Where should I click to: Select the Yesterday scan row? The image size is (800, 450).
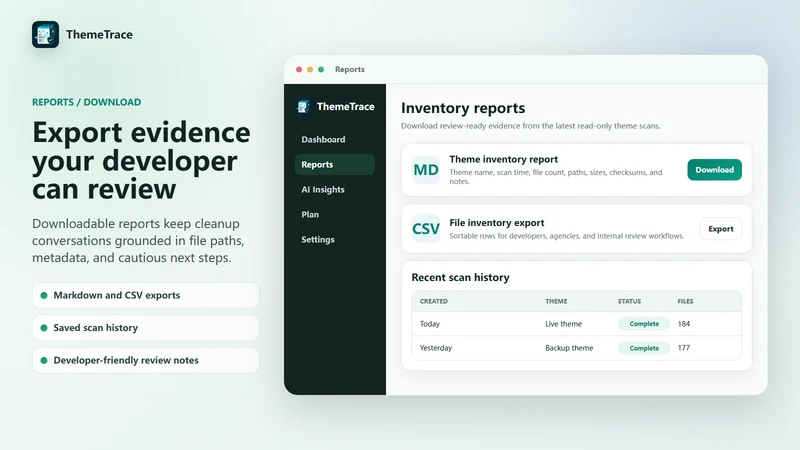pyautogui.click(x=577, y=348)
